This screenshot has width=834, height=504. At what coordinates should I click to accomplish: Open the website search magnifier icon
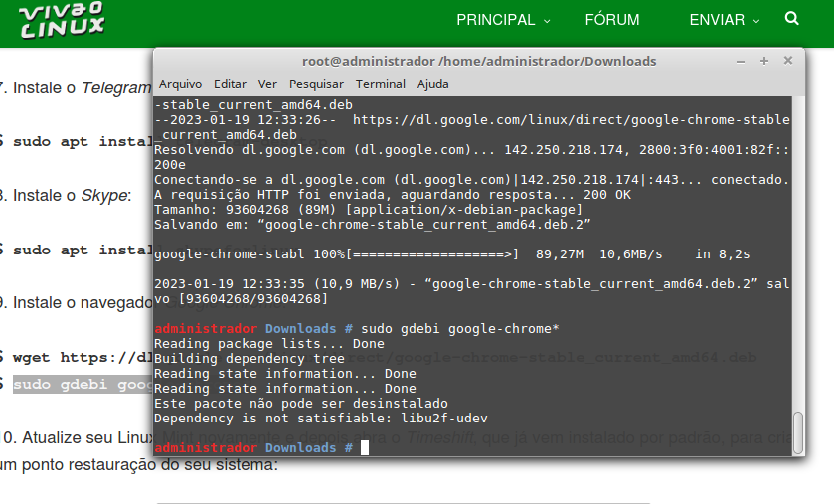[791, 19]
